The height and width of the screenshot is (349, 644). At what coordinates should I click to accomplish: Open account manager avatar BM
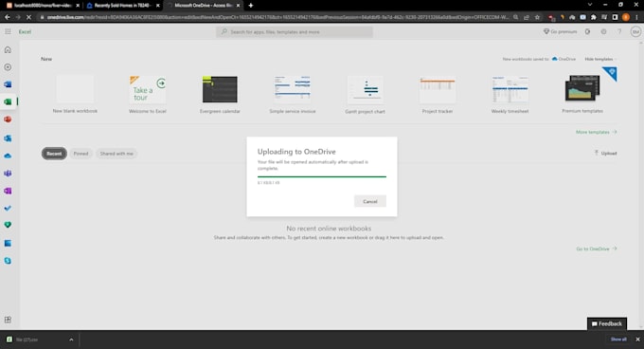pyautogui.click(x=635, y=31)
